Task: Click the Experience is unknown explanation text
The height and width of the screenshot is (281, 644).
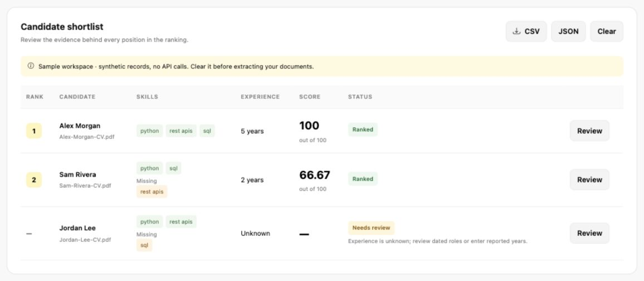Action: [437, 241]
